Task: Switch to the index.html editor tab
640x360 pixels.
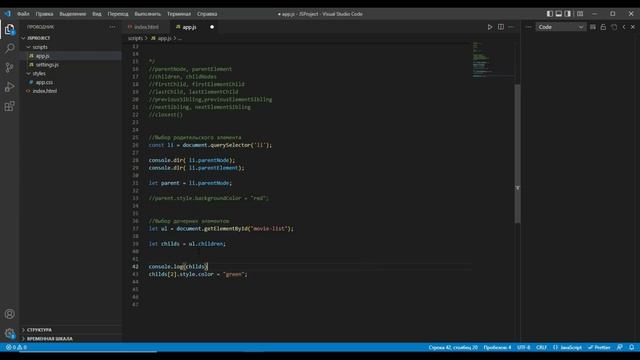Action: [146, 27]
